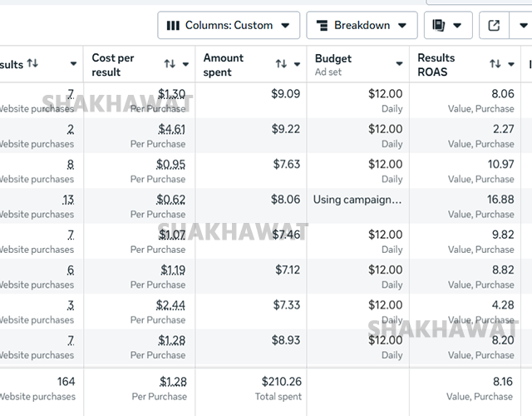Open dropdown arrow next to export icon

click(524, 25)
